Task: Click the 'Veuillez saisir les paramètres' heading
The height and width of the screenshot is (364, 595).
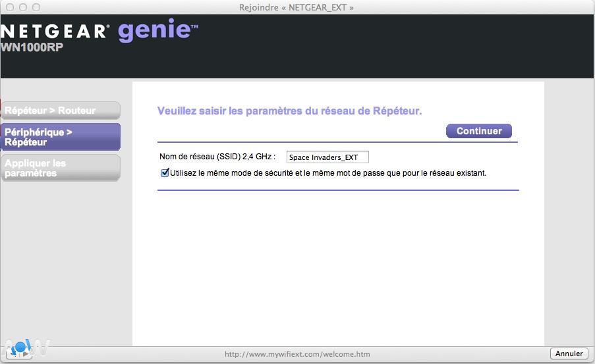Action: coord(289,111)
